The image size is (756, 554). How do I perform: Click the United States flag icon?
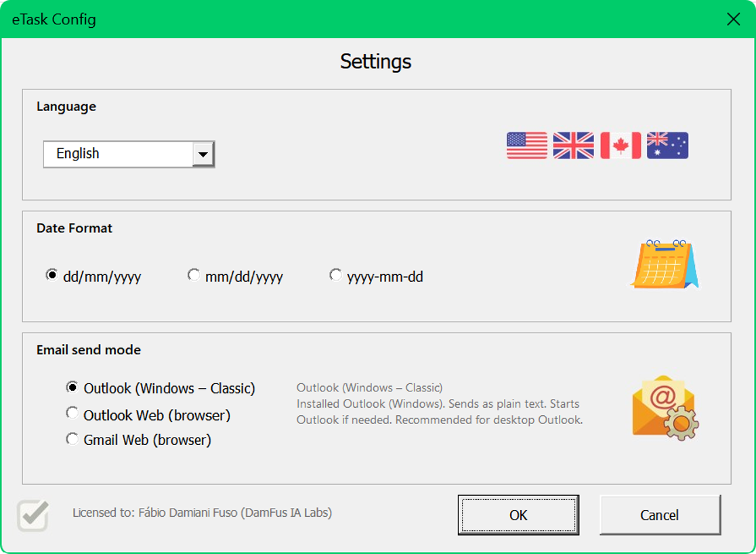(526, 146)
